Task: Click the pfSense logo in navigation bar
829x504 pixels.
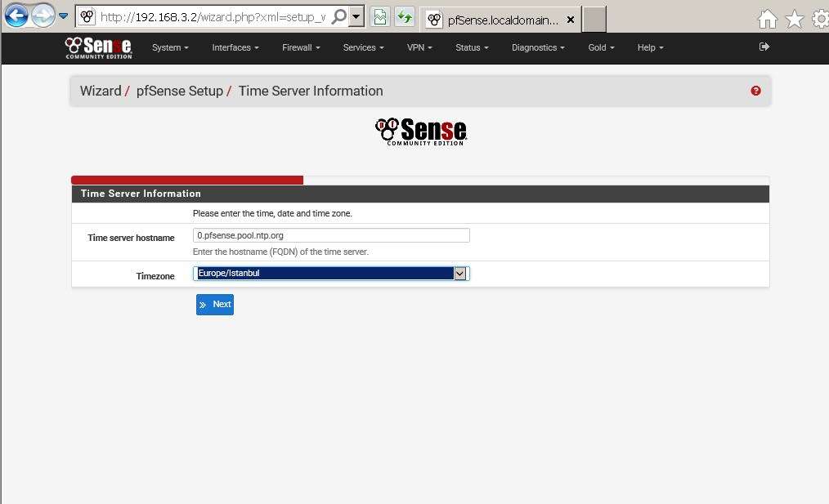Action: [98, 47]
